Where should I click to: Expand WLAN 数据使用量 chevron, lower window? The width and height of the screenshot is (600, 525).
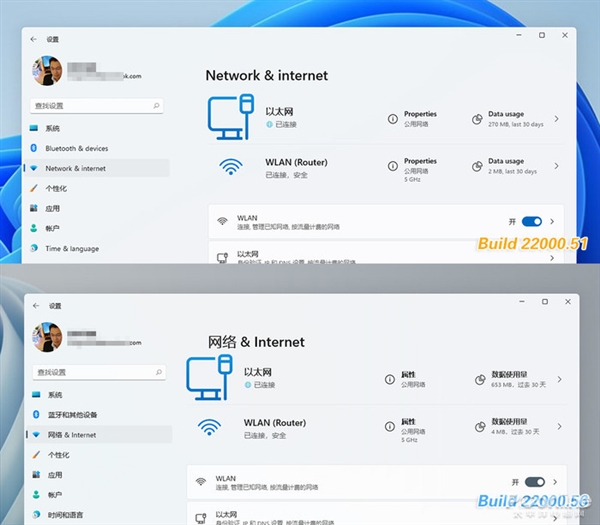point(559,426)
